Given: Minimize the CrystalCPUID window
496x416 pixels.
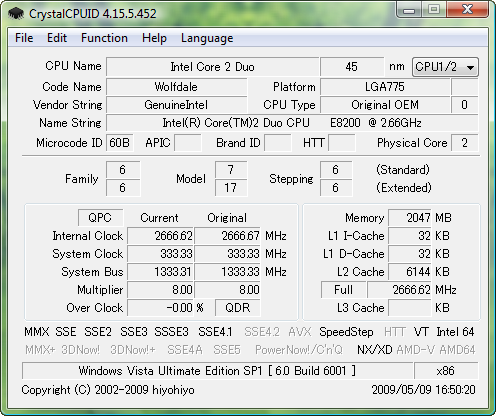Looking at the screenshot, I should [x=409, y=10].
